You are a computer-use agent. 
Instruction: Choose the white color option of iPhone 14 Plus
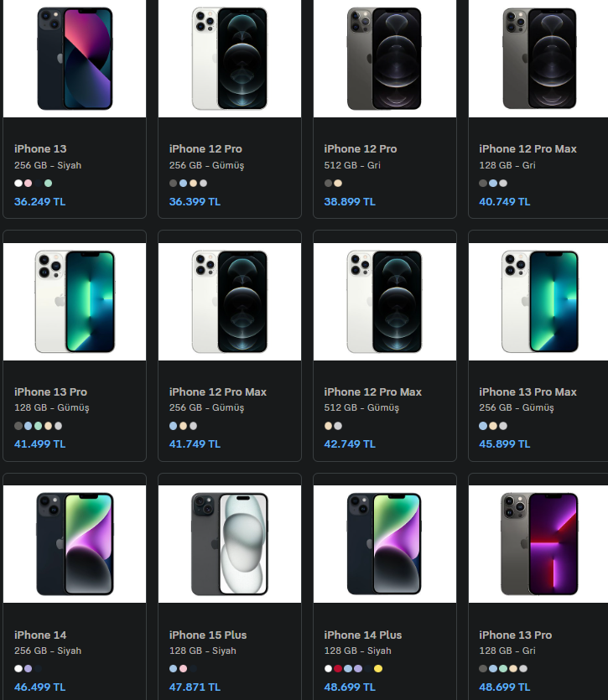[329, 669]
